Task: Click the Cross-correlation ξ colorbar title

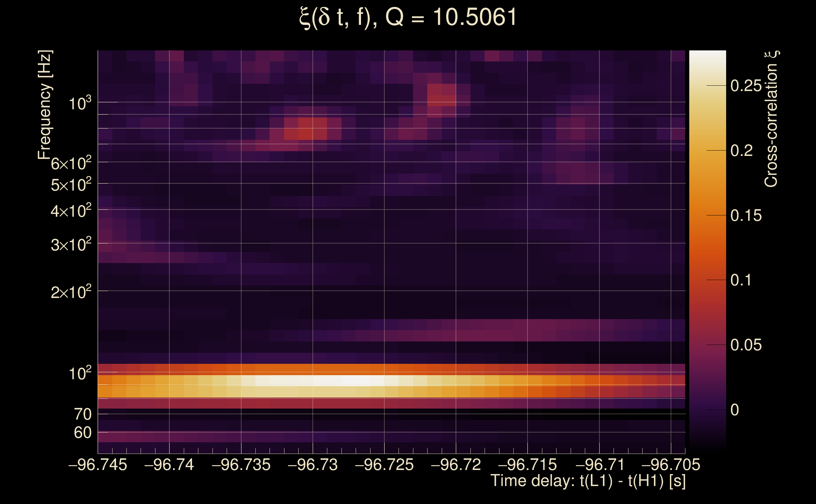Action: coord(771,119)
